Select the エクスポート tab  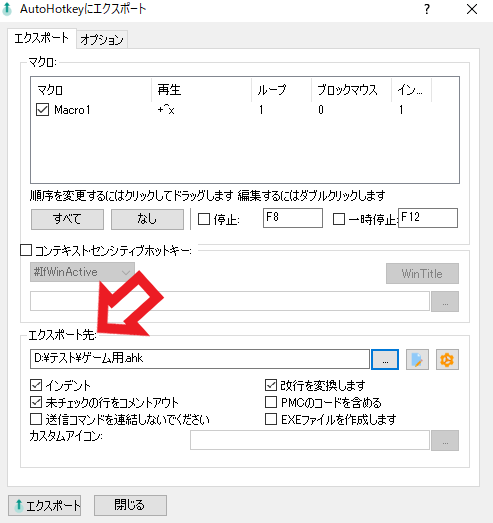click(42, 38)
